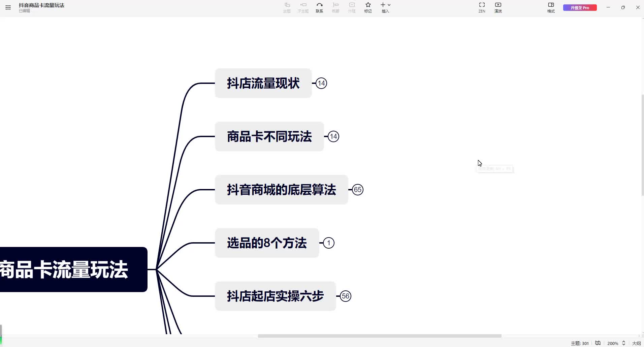Restore down the window
This screenshot has width=644, height=347.
tap(623, 7)
